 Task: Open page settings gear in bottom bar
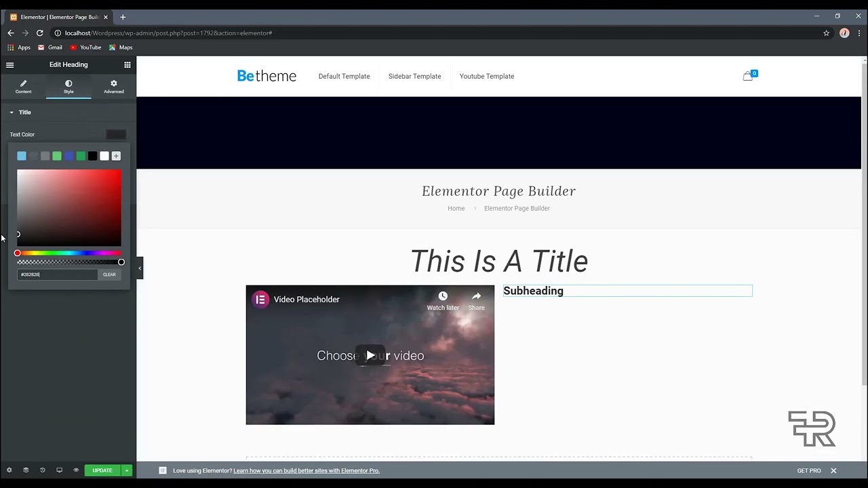tap(9, 470)
